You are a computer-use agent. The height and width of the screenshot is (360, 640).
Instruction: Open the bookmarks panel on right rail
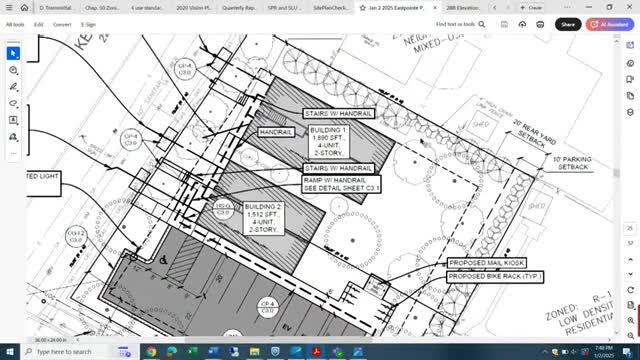(630, 79)
